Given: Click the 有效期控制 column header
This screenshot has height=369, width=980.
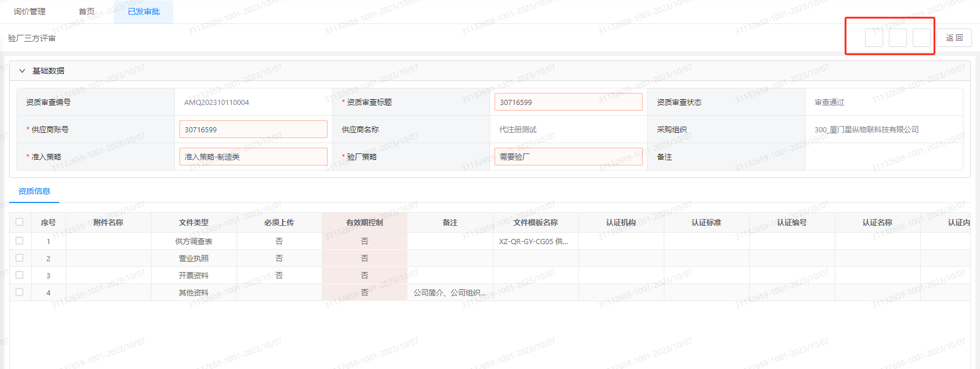Looking at the screenshot, I should pyautogui.click(x=365, y=222).
